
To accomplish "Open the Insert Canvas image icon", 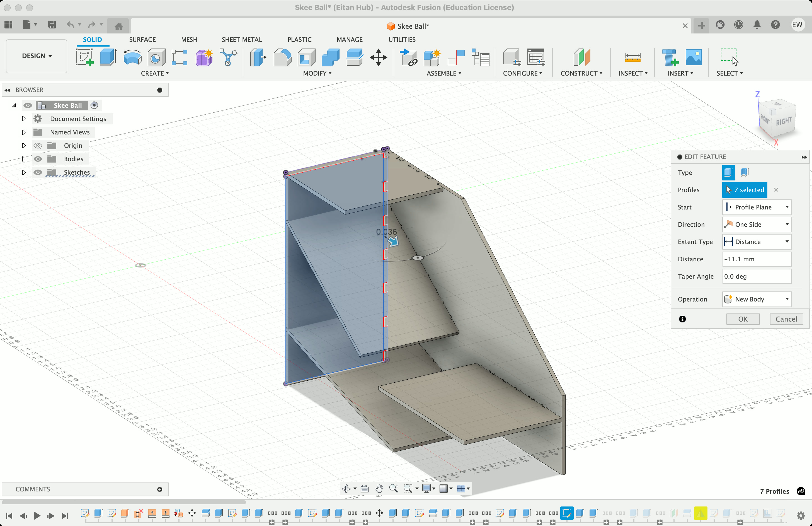I will [x=693, y=57].
